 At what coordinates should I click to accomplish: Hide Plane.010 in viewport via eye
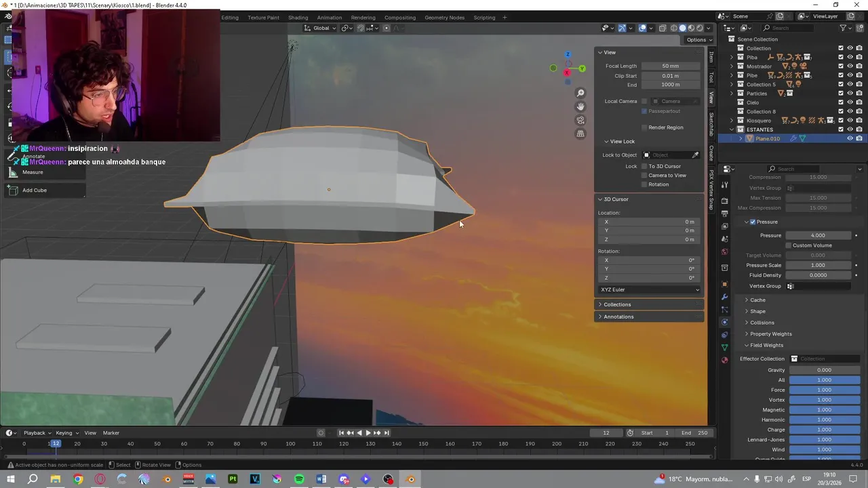pos(850,138)
